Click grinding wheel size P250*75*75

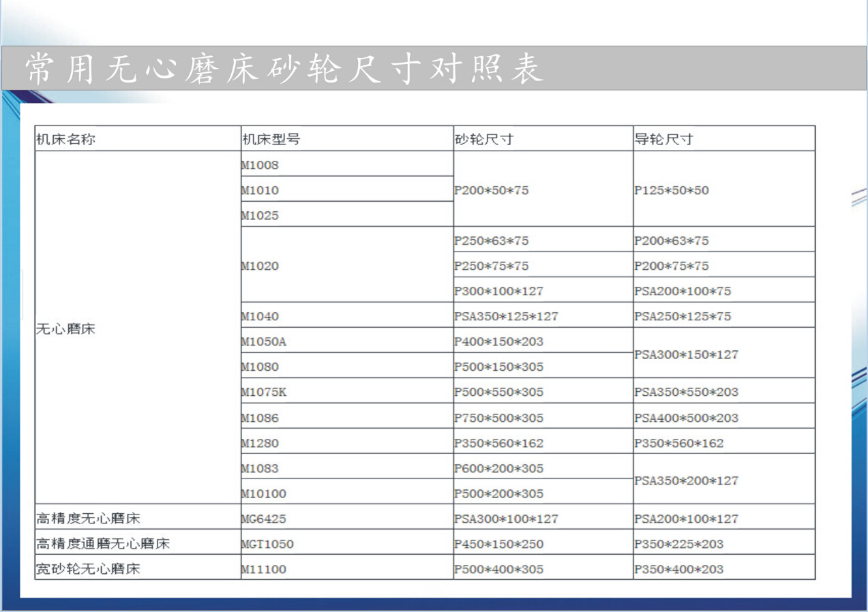(x=543, y=264)
